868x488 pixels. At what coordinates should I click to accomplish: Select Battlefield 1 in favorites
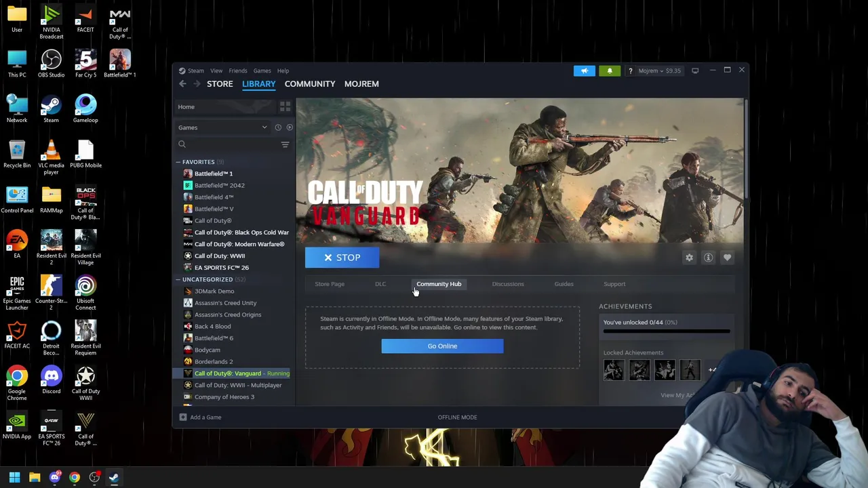pos(213,174)
